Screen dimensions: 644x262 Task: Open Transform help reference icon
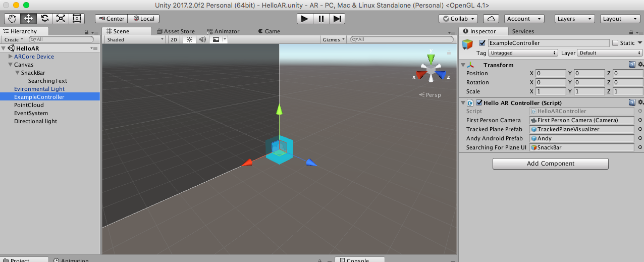pos(632,65)
